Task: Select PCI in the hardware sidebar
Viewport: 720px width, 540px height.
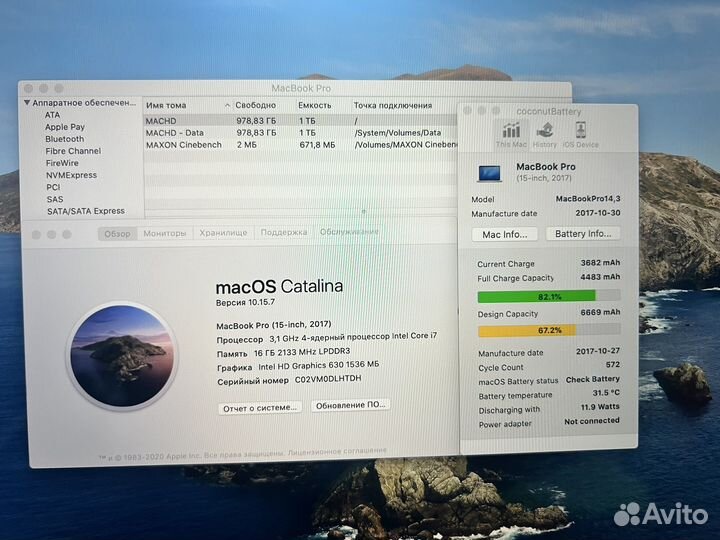Action: 53,187
